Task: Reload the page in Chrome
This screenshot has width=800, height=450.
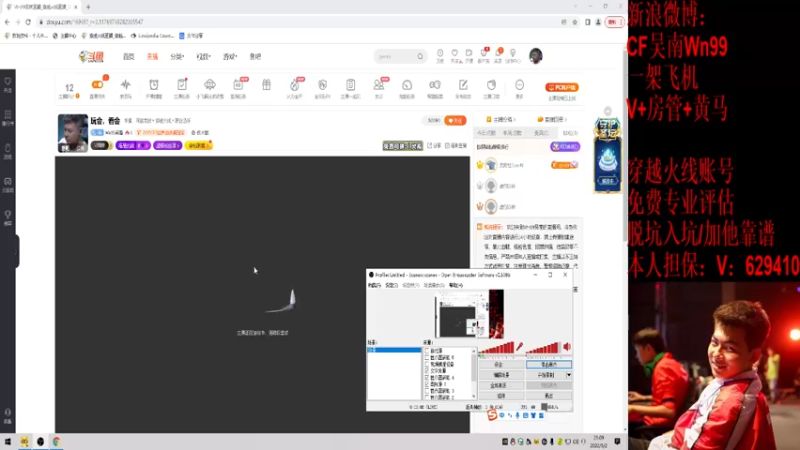Action: coord(28,22)
